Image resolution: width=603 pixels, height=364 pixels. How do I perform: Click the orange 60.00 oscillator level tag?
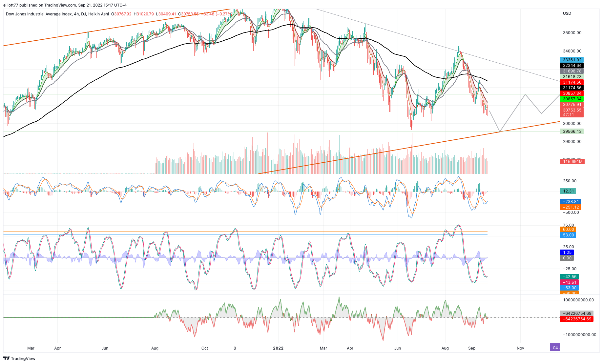[568, 230]
